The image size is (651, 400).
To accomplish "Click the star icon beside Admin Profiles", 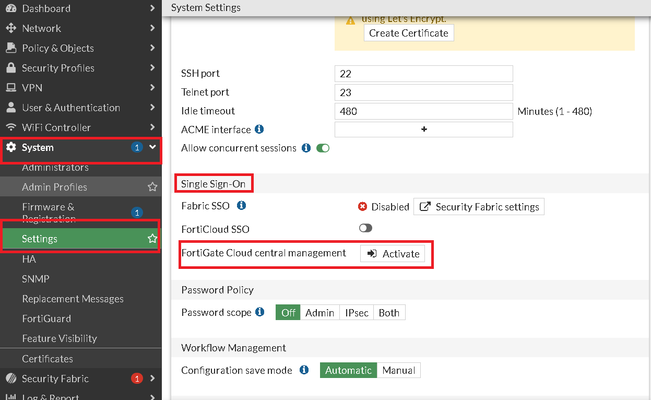I will pyautogui.click(x=152, y=187).
